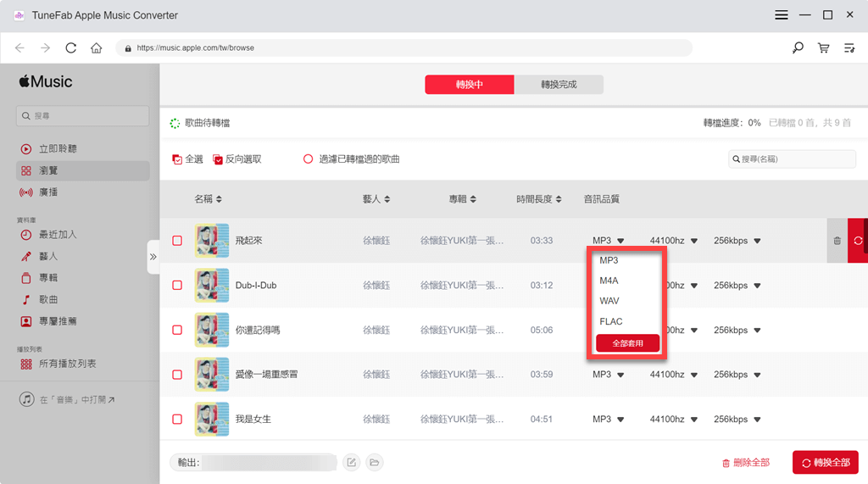Click the Apple Music sidebar 搜尋 field
The image size is (868, 484).
82,116
